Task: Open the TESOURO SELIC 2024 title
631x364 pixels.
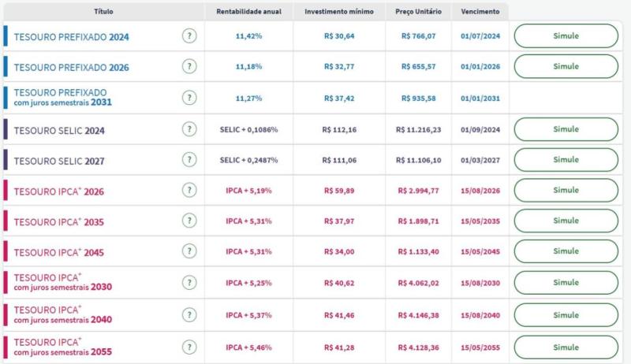Action: tap(59, 131)
